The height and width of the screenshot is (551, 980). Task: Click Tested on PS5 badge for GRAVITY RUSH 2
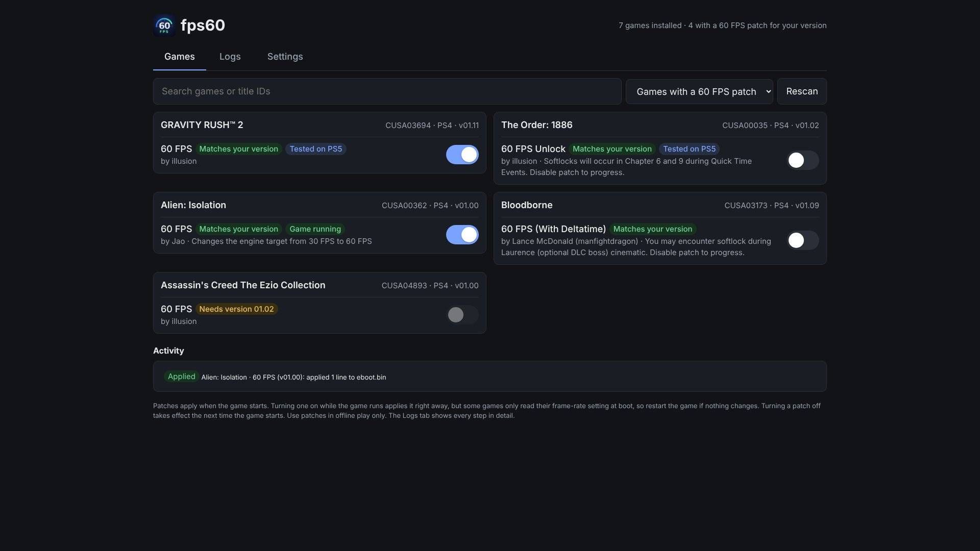click(x=316, y=149)
